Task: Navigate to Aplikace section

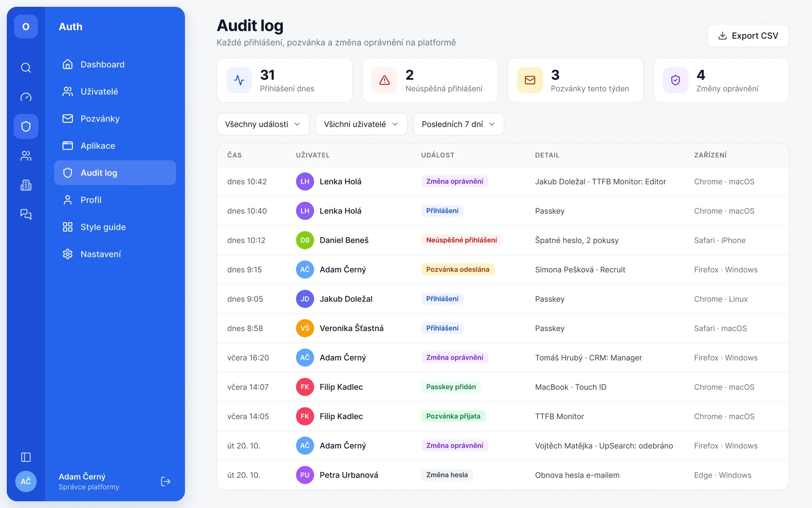Action: 115,146
